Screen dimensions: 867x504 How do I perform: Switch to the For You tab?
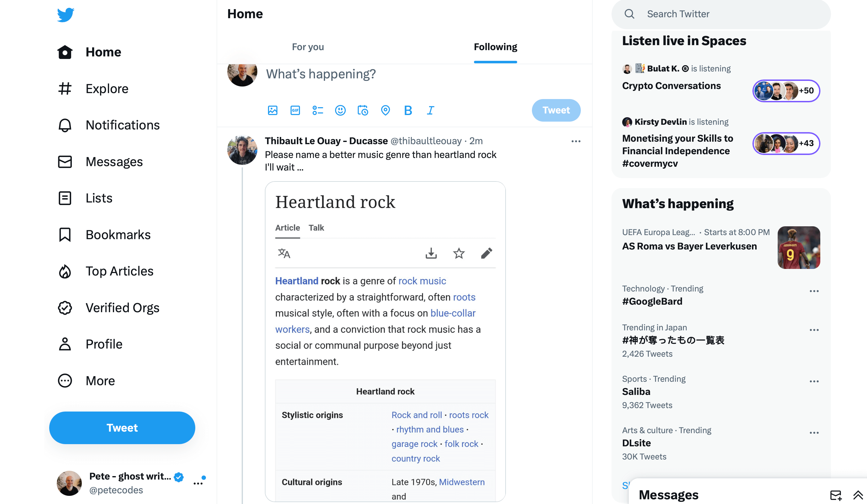(308, 47)
